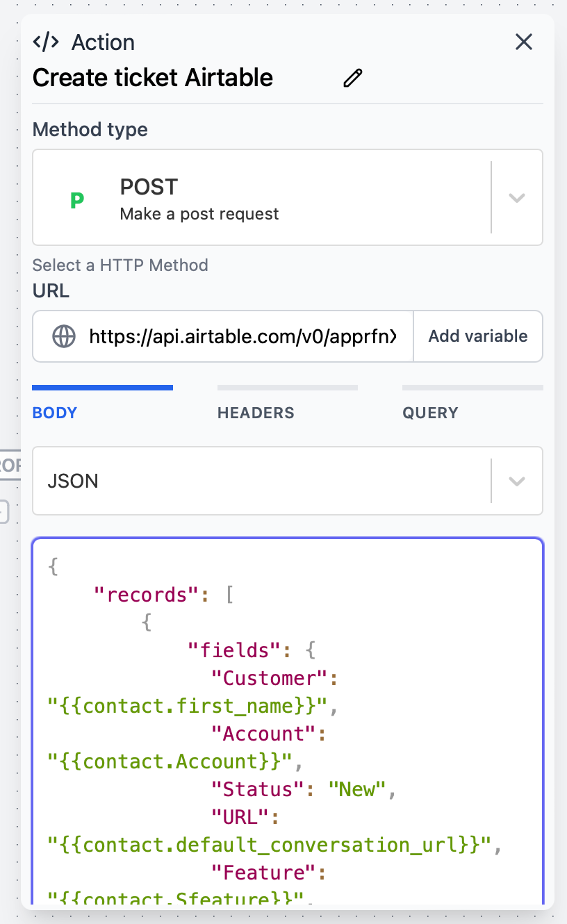The height and width of the screenshot is (924, 567).
Task: Click the Action code brackets icon
Action: (x=47, y=42)
